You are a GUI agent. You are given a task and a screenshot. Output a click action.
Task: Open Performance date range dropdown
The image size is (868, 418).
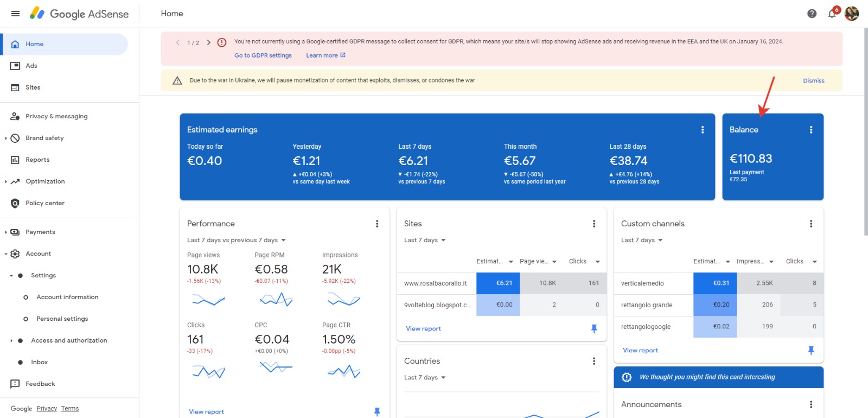point(237,240)
